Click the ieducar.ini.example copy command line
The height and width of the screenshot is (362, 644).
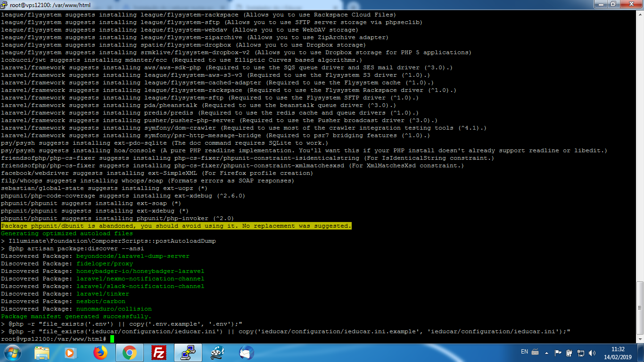click(x=286, y=331)
